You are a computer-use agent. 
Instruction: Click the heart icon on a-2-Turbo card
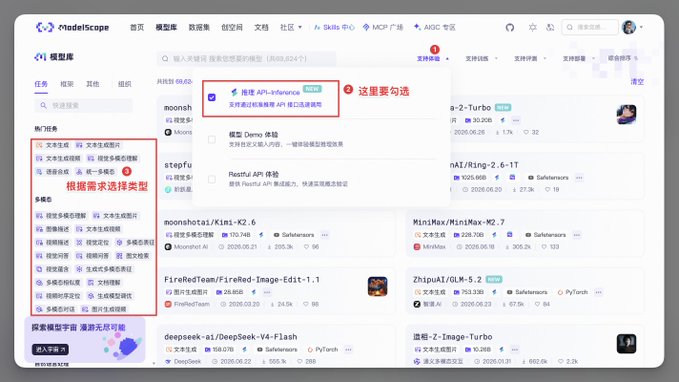(526, 133)
